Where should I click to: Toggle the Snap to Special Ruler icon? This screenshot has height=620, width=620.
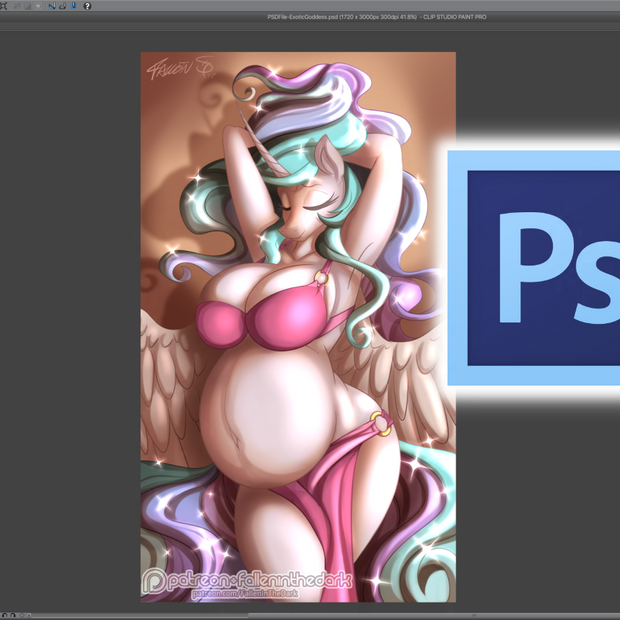(x=63, y=6)
